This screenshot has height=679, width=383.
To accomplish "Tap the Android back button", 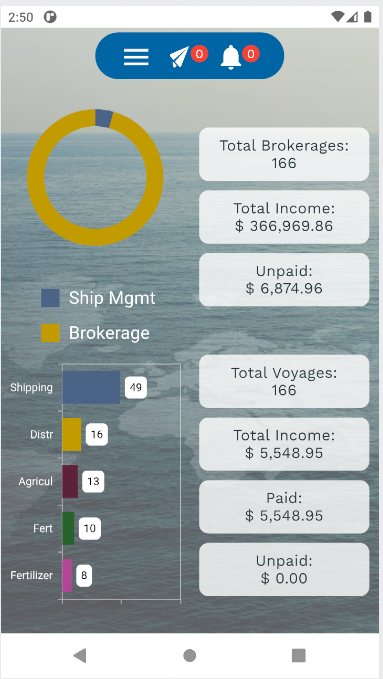I will (80, 656).
